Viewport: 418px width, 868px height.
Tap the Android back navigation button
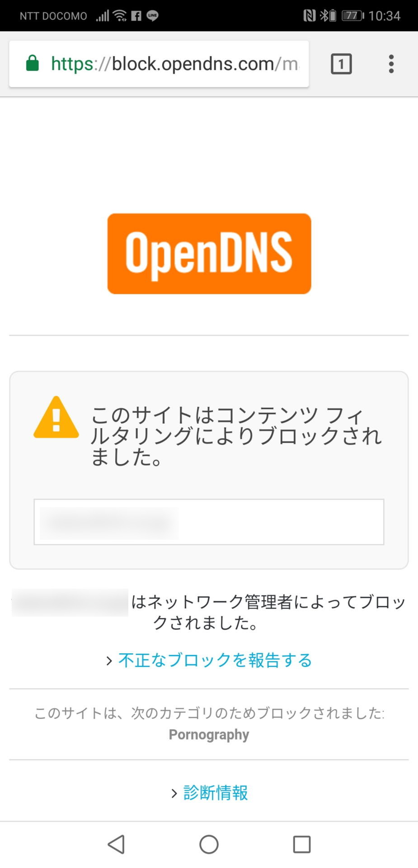(116, 844)
